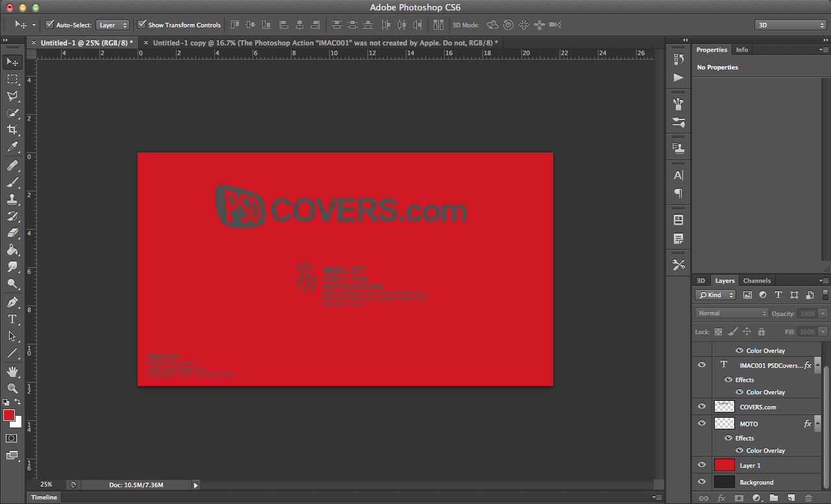Select the Move tool in the toolbox
831x504 pixels.
12,62
